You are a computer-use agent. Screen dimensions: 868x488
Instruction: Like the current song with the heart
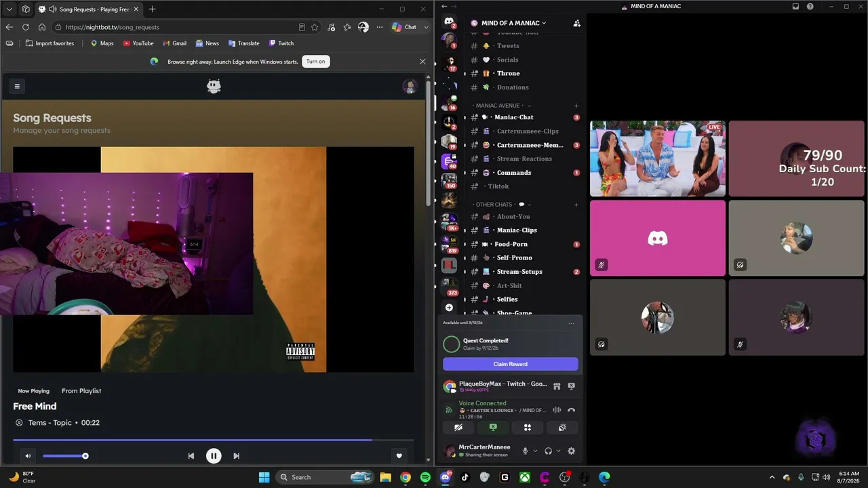point(399,456)
